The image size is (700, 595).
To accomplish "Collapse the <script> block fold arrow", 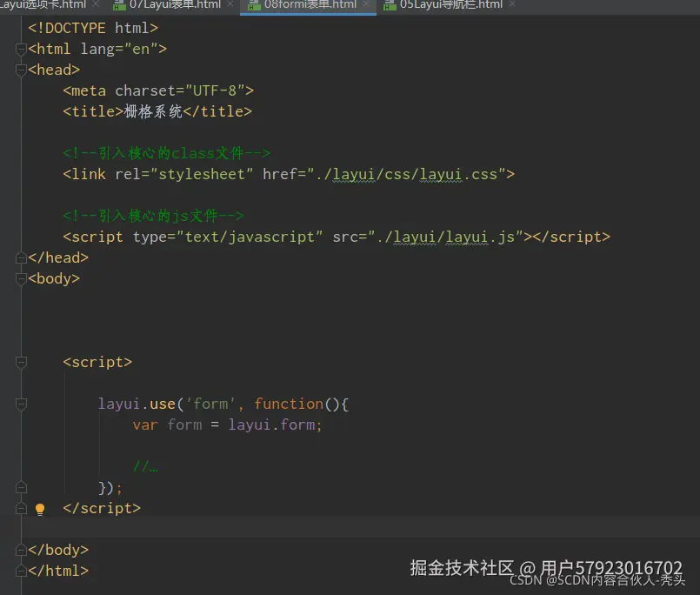I will coord(21,361).
